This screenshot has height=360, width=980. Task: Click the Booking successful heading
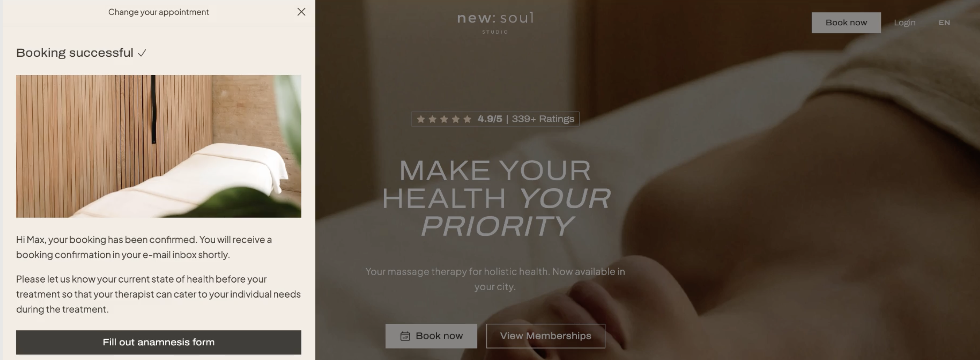coord(75,53)
